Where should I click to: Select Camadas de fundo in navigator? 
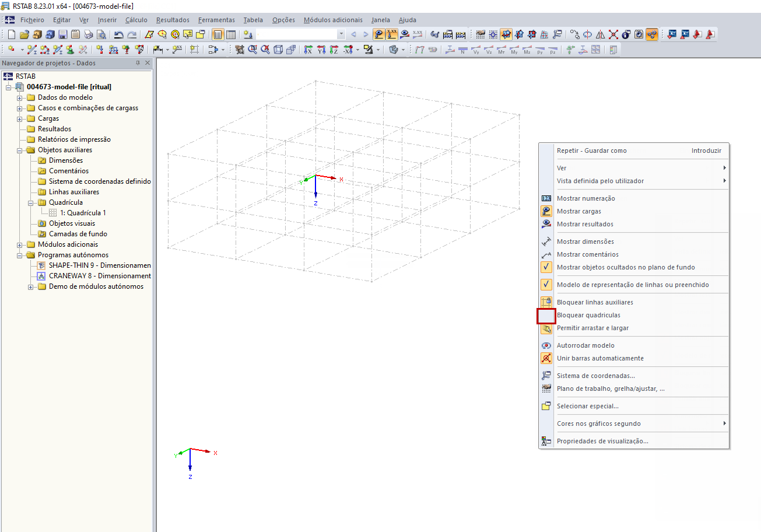pyautogui.click(x=78, y=234)
